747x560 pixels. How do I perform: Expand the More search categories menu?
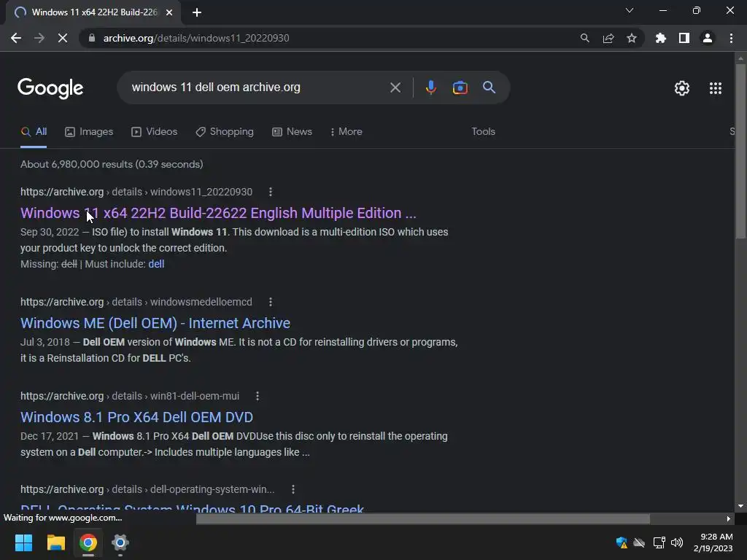347,132
